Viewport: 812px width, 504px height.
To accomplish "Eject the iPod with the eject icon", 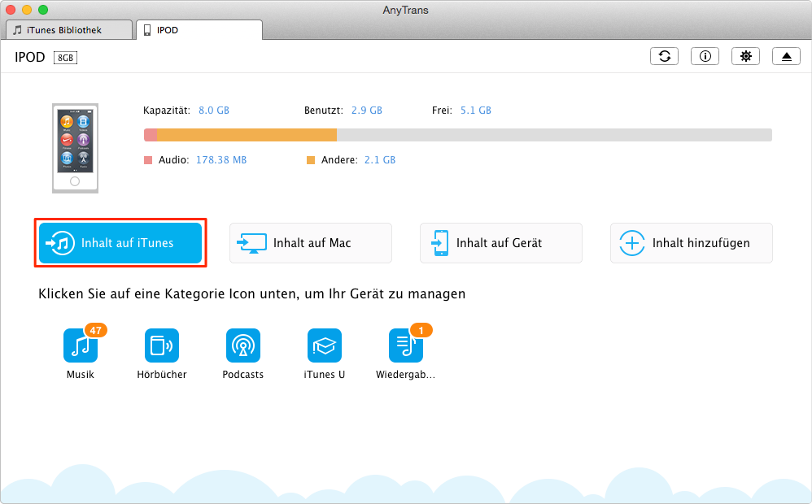I will click(x=786, y=56).
